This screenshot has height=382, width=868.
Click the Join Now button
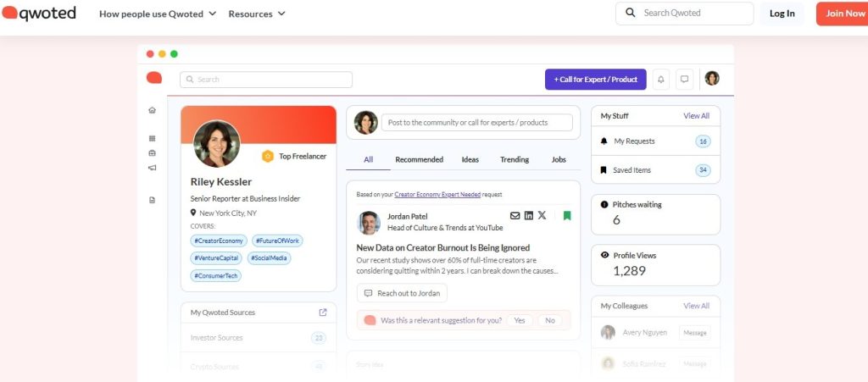843,14
